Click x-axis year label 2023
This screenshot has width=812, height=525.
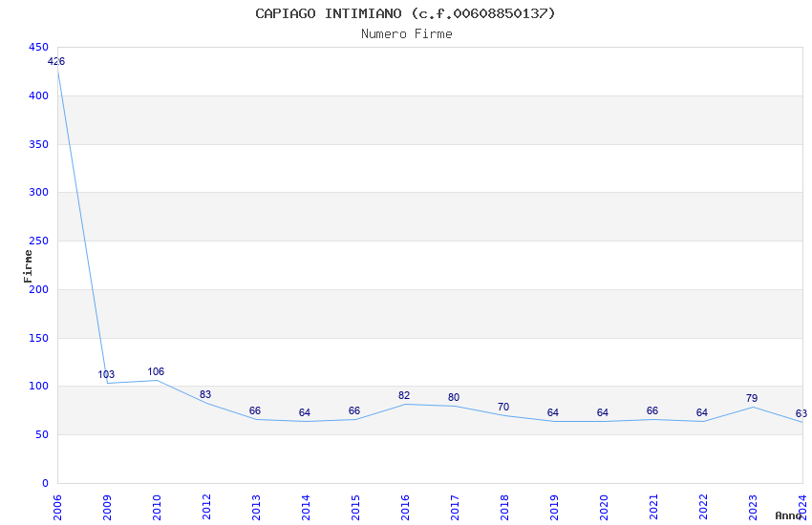pos(753,508)
